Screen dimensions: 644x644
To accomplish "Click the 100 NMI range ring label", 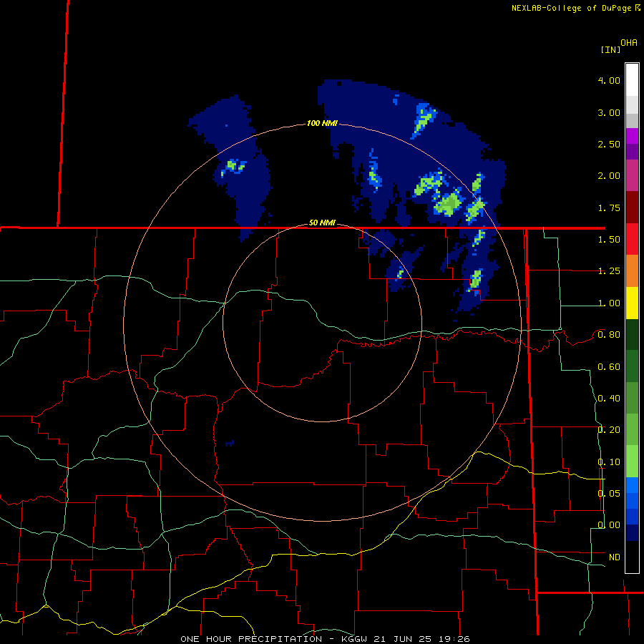I will click(x=322, y=123).
